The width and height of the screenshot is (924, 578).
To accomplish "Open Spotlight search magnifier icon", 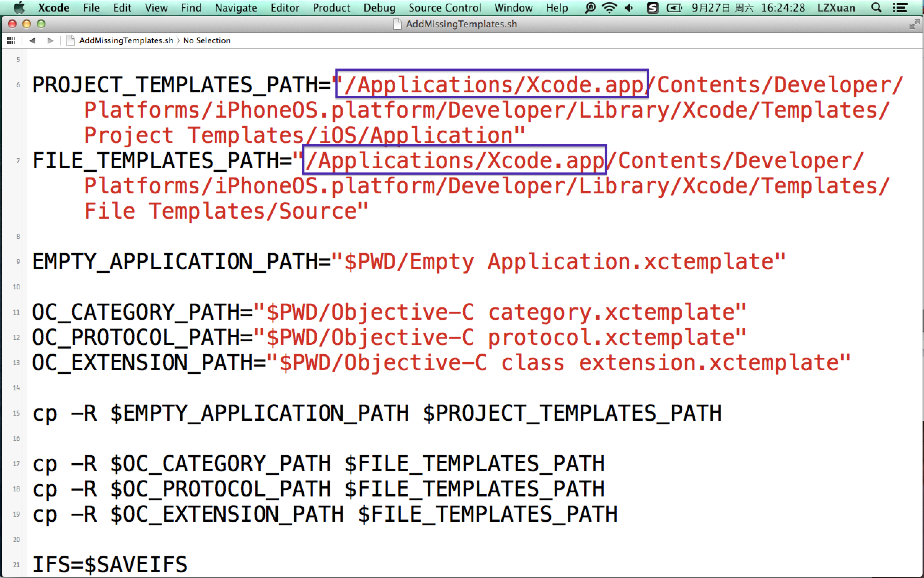I will click(876, 8).
